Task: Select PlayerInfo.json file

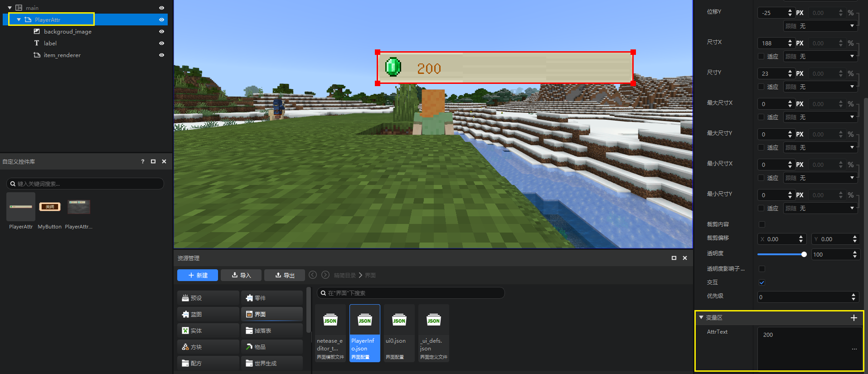Action: point(364,333)
